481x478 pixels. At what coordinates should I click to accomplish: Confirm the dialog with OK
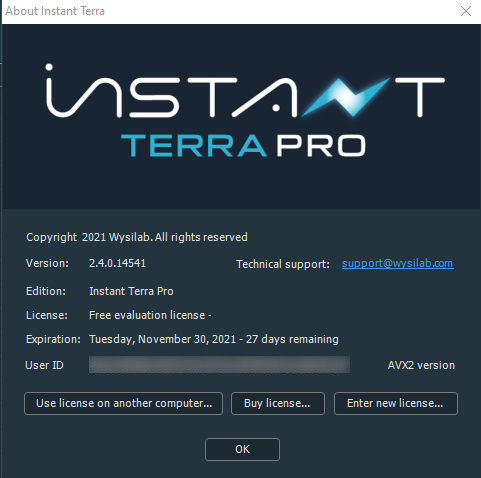(242, 449)
